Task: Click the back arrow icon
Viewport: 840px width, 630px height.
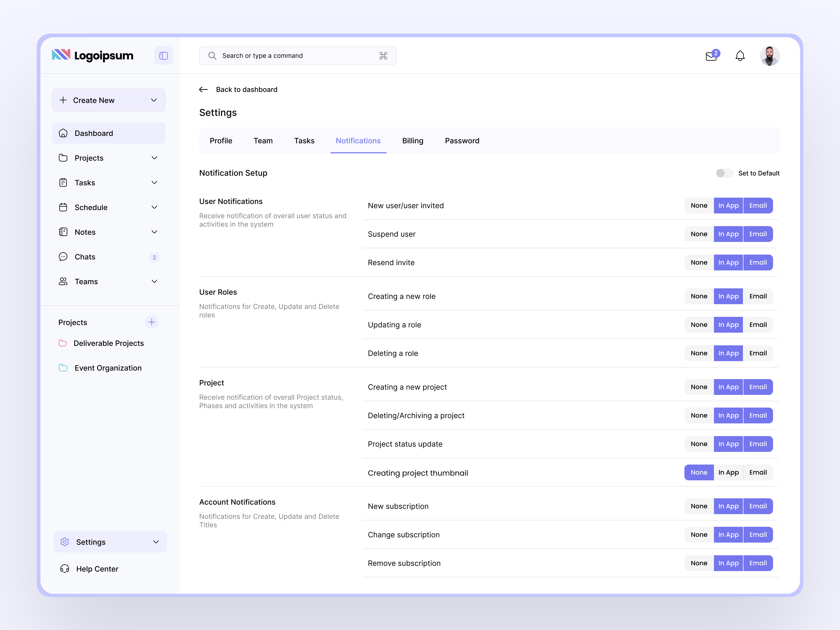Action: pos(204,90)
